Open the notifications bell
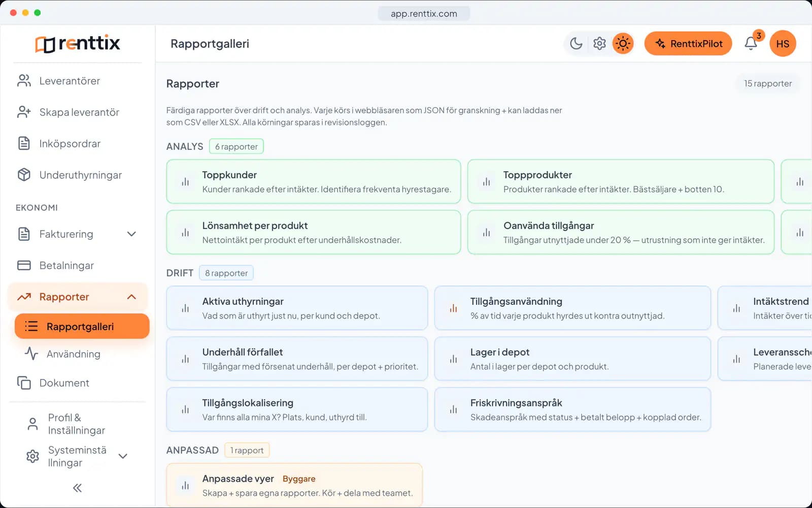Image resolution: width=812 pixels, height=508 pixels. point(751,44)
